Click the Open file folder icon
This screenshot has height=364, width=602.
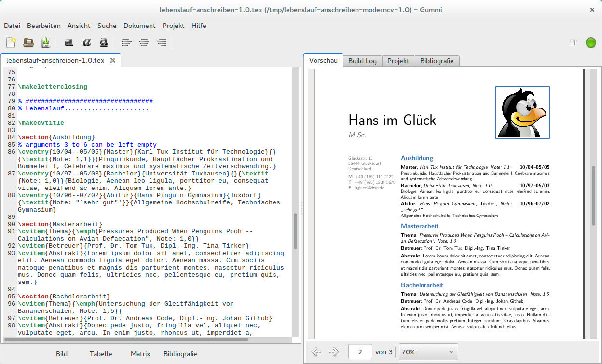coord(28,42)
